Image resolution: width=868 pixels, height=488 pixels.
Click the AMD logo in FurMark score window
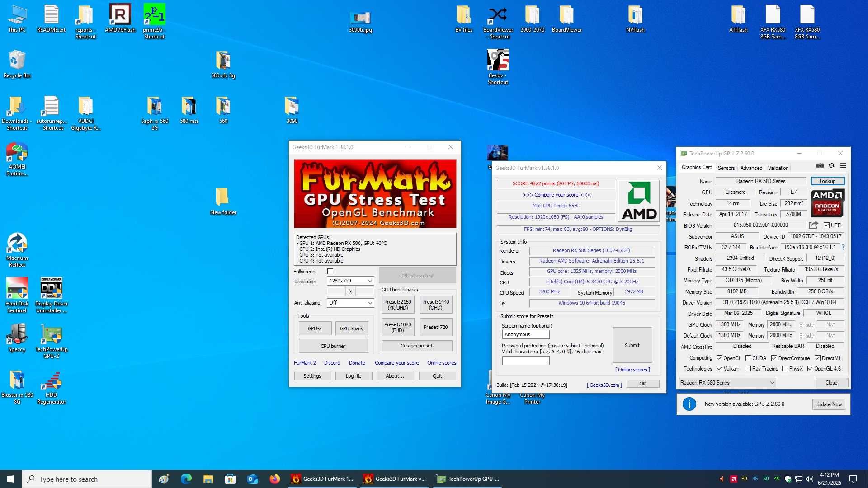coord(639,201)
